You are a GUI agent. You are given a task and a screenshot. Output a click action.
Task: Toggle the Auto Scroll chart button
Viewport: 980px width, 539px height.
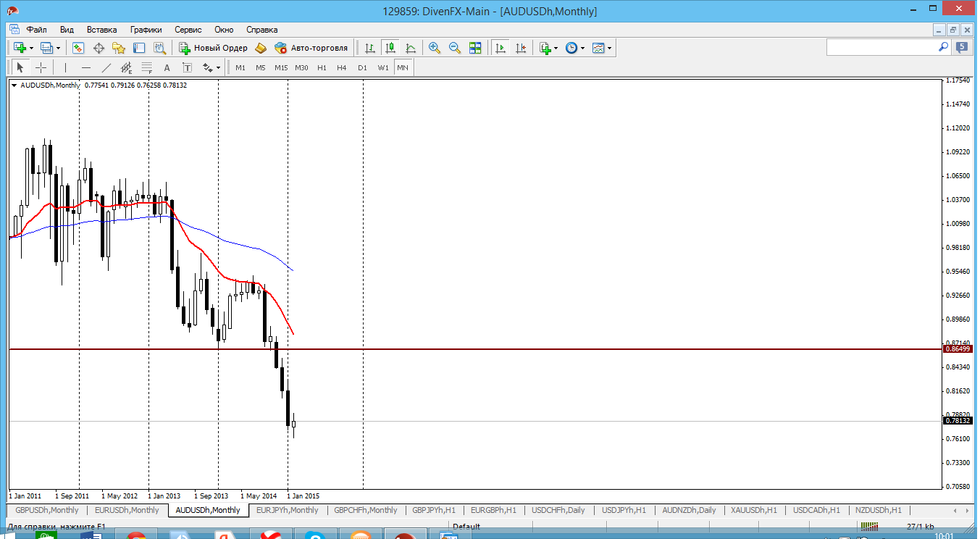tap(500, 48)
